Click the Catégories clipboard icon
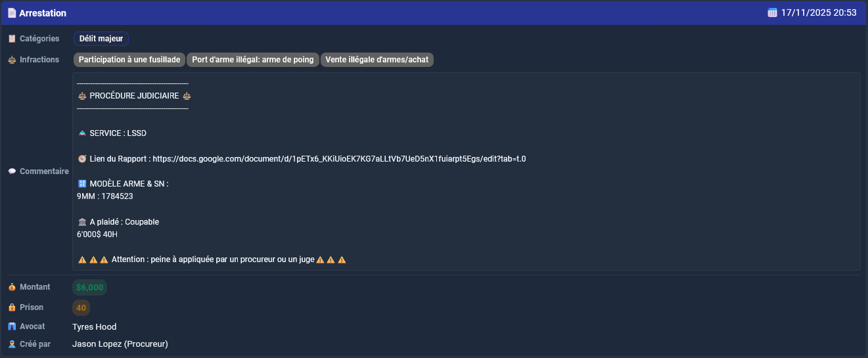Image resolution: width=868 pixels, height=358 pixels. [12, 39]
